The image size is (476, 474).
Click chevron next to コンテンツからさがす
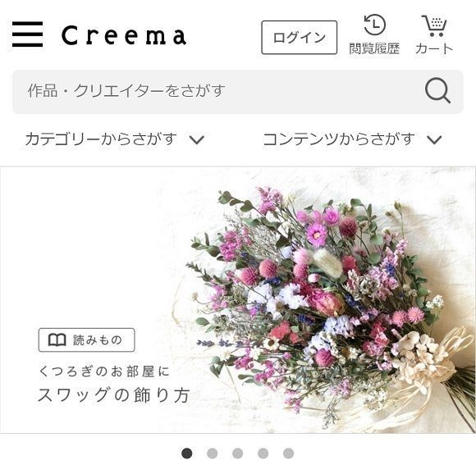[x=434, y=140]
